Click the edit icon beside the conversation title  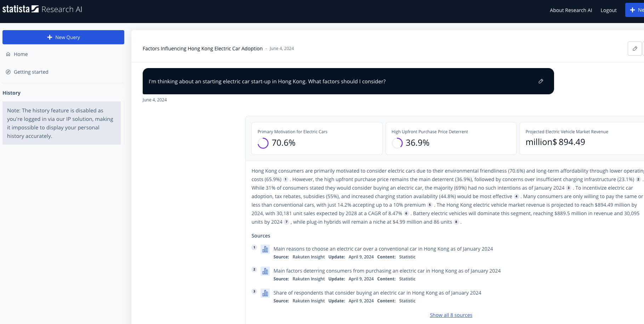(634, 49)
